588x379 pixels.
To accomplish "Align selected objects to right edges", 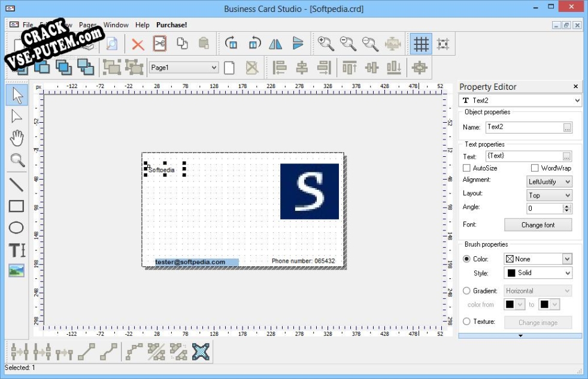I will tap(324, 68).
